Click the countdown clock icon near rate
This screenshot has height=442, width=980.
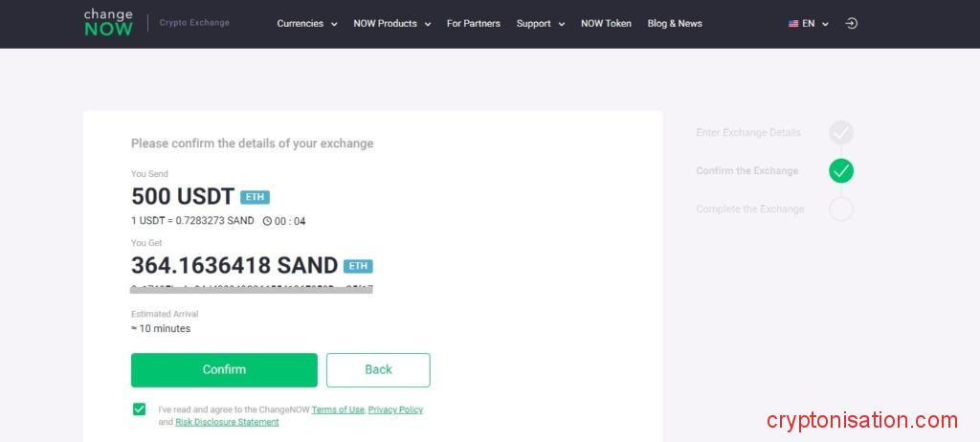pyautogui.click(x=267, y=221)
